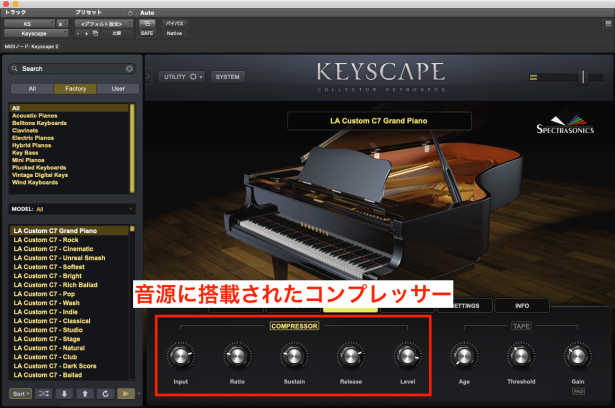Image resolution: width=615 pixels, height=408 pixels.
Task: Load LA Custom C7 - Rich Ballad patch
Action: tap(55, 285)
